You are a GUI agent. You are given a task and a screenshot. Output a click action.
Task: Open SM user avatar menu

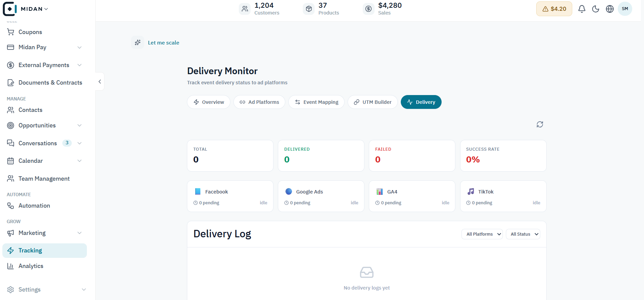point(625,9)
